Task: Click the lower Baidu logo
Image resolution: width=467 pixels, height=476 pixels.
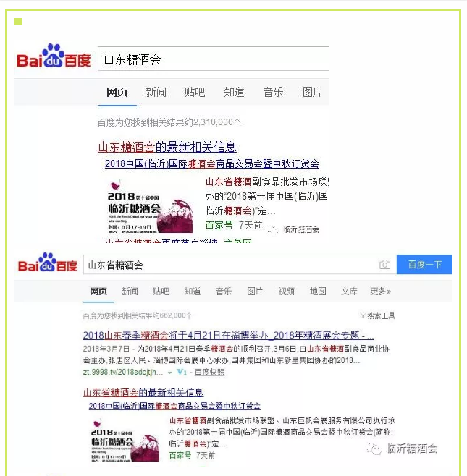Action: (x=48, y=263)
